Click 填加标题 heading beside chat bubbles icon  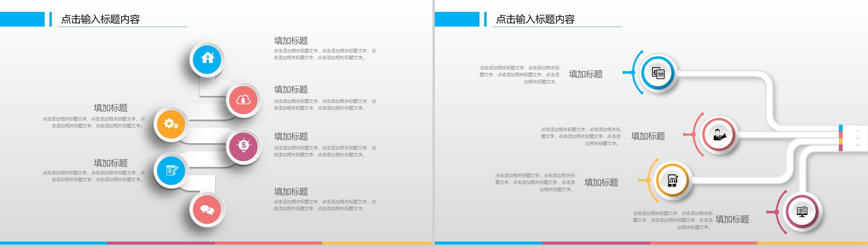(x=291, y=192)
